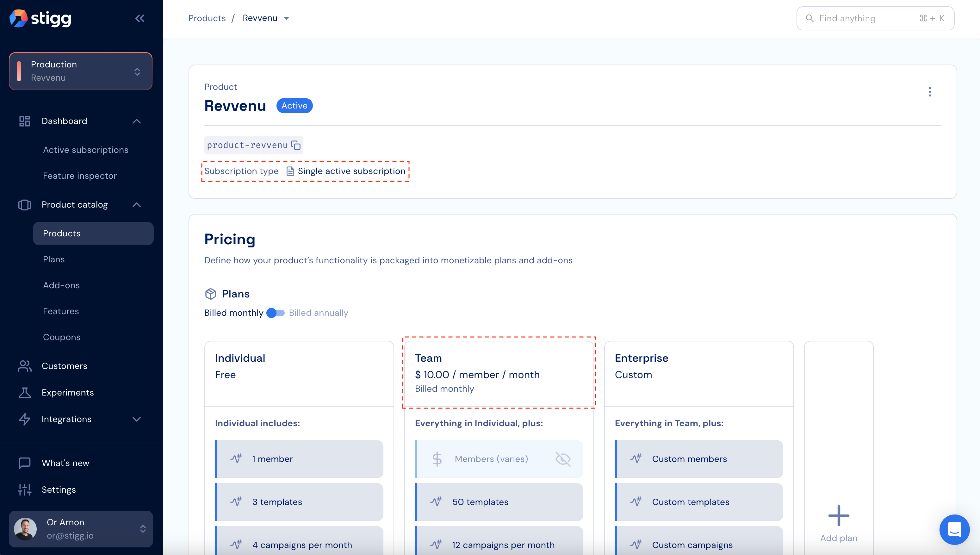Click the Settings sliders icon
980x555 pixels.
[24, 490]
